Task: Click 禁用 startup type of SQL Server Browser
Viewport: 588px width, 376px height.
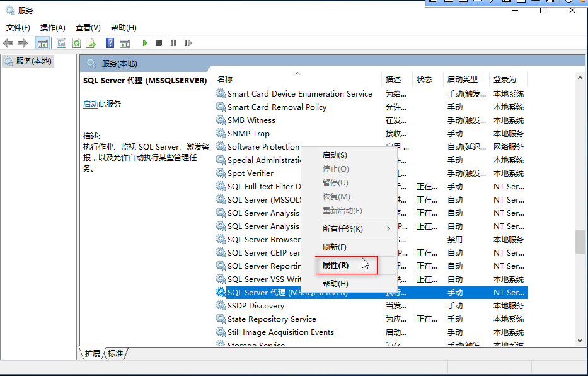Action: click(455, 239)
